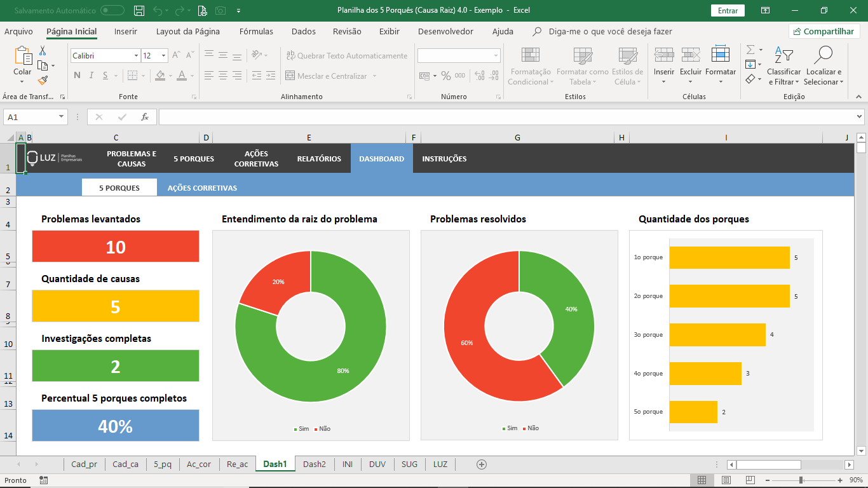Switch to the Dash2 sheet tab
Viewport: 868px width, 488px height.
[x=314, y=464]
